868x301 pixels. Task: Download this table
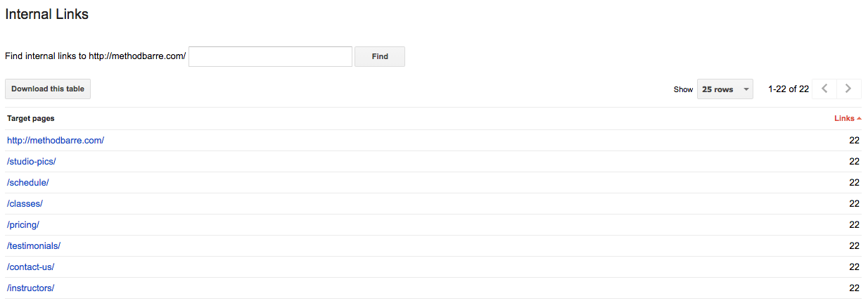[48, 89]
